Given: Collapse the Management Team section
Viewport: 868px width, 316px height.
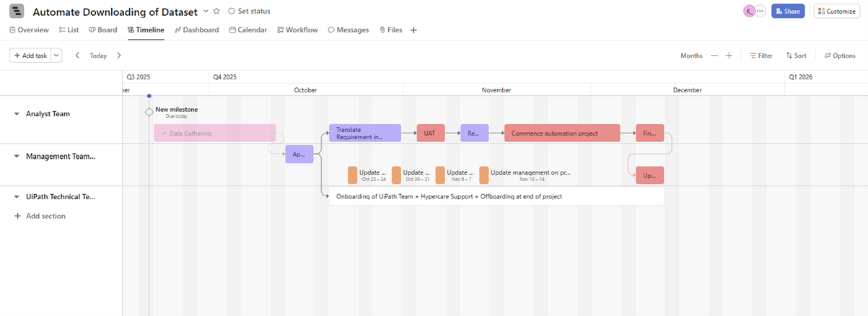Looking at the screenshot, I should 17,157.
